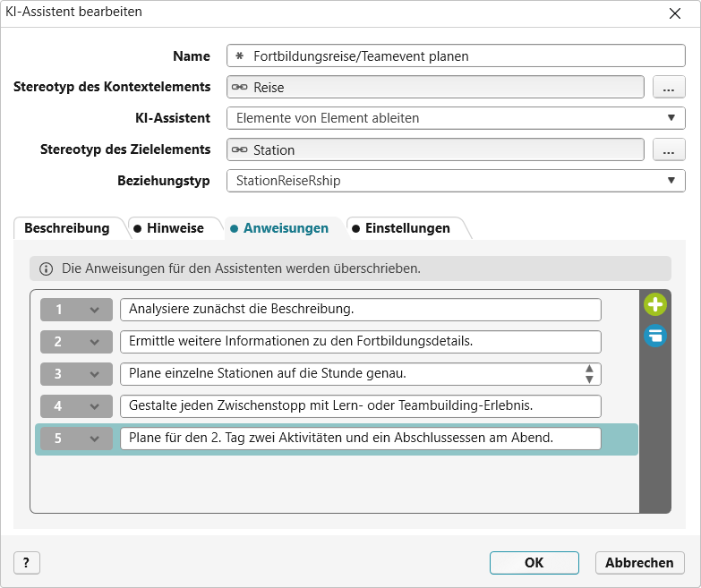Expand the KI-Assistent dropdown

pyautogui.click(x=671, y=118)
